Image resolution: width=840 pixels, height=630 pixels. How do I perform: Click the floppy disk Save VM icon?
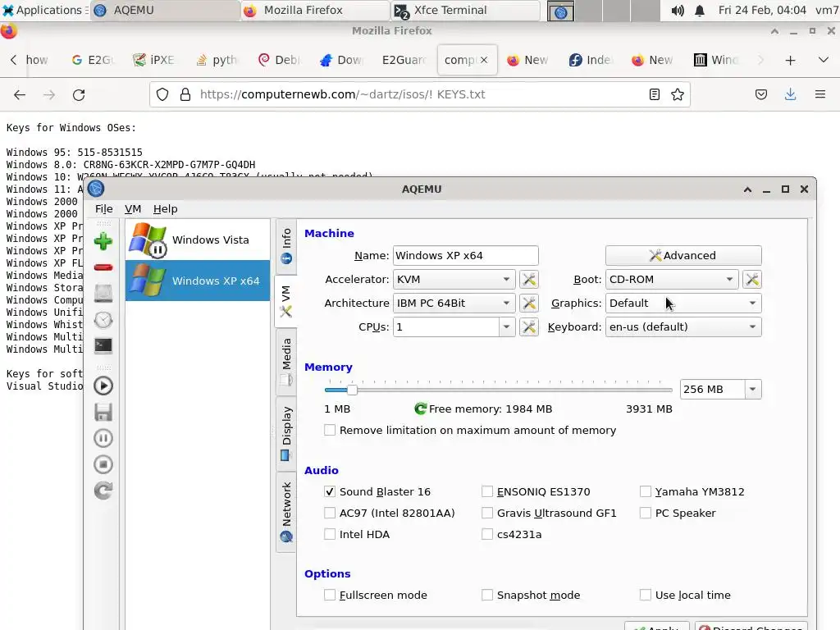click(103, 412)
